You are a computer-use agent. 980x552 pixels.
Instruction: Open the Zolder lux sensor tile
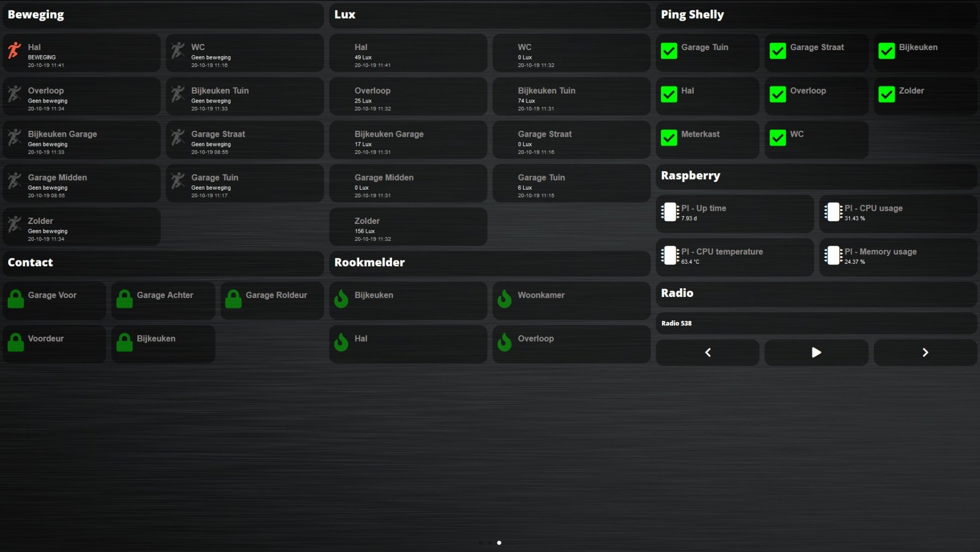pyautogui.click(x=408, y=227)
